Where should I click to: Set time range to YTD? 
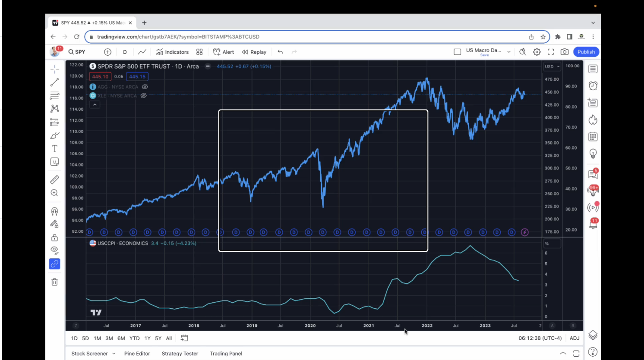coord(135,338)
